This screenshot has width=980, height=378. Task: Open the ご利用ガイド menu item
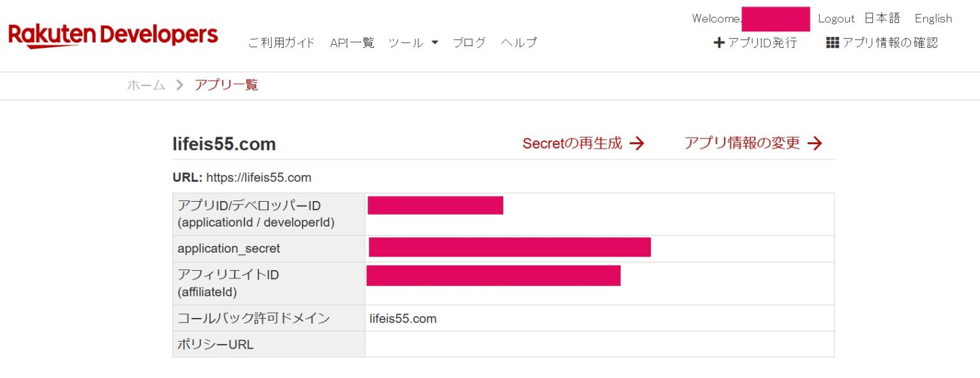pyautogui.click(x=281, y=43)
